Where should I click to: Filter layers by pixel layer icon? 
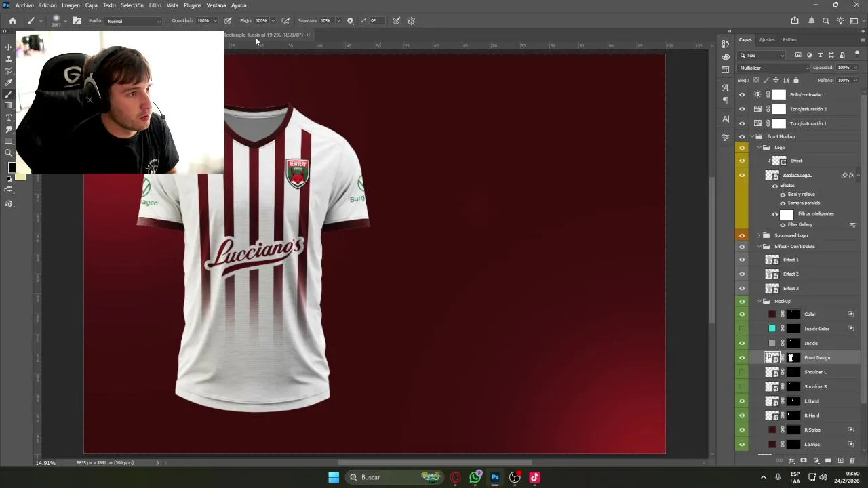coord(798,55)
